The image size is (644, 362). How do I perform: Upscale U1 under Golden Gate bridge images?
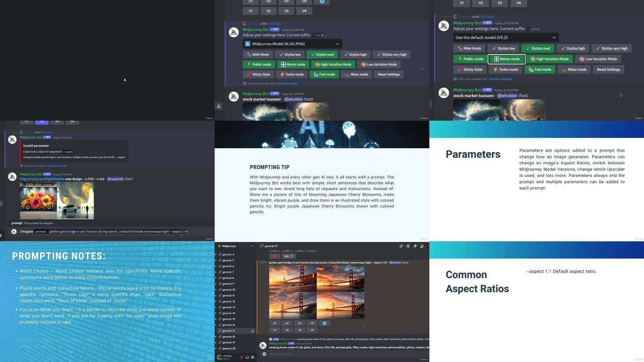click(275, 323)
